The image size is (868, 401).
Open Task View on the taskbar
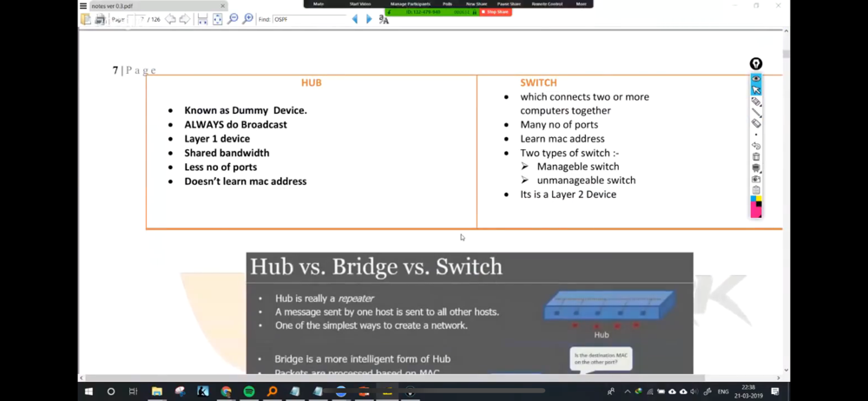[x=133, y=391]
